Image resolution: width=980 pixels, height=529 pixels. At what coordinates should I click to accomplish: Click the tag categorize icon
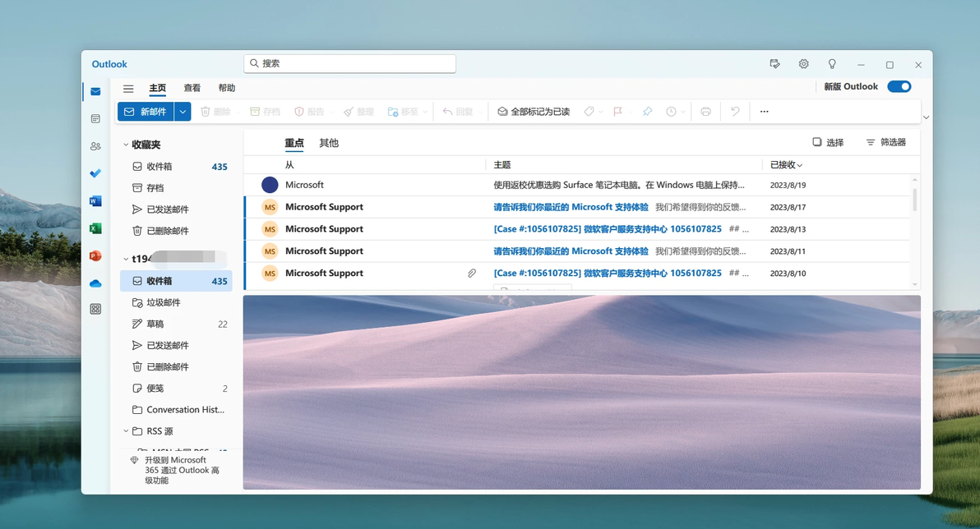[x=589, y=112]
